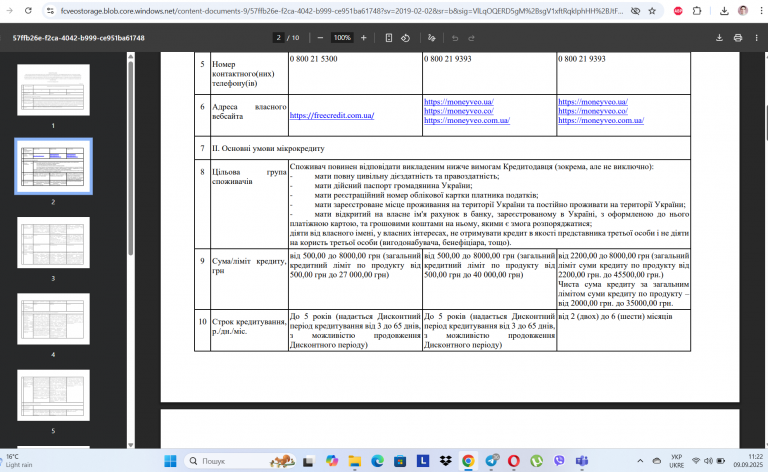
Task: Click the heading 'II. Основні умови мікрокредиту'
Action: 268,148
